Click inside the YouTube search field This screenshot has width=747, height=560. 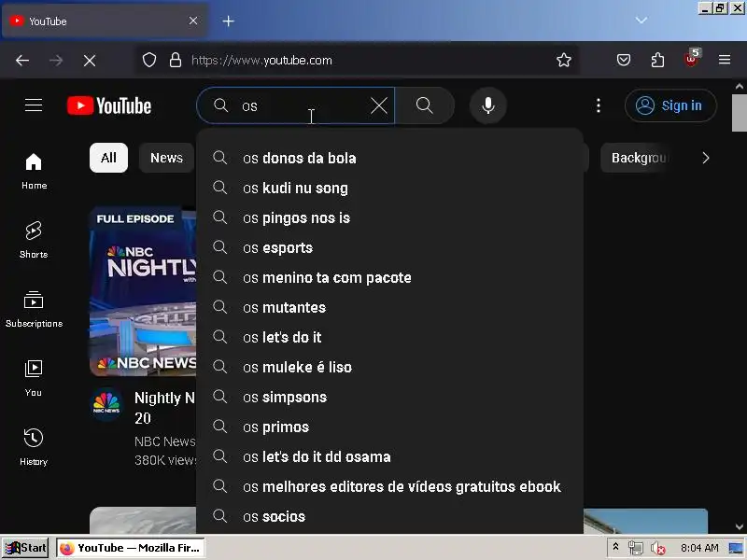tap(295, 105)
